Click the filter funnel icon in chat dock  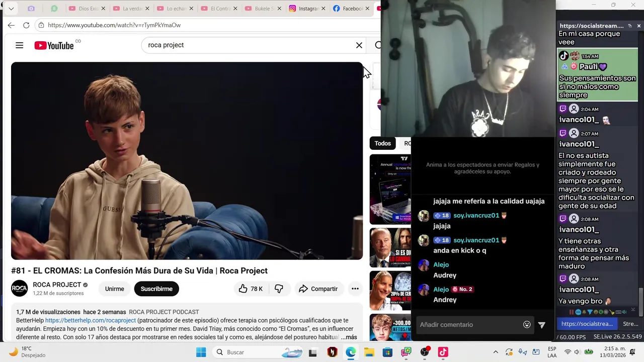point(590,312)
